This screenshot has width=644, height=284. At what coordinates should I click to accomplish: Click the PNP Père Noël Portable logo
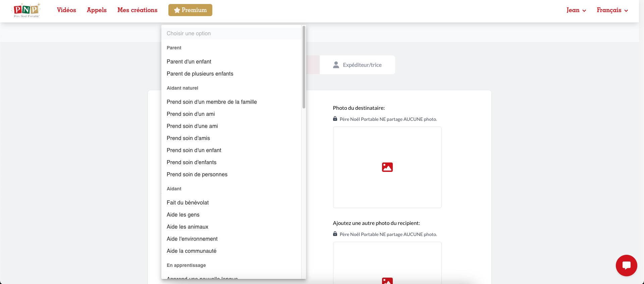(x=26, y=10)
